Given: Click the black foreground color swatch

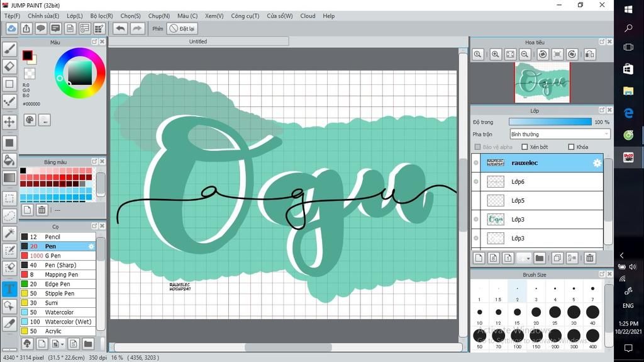Looking at the screenshot, I should pyautogui.click(x=28, y=55).
